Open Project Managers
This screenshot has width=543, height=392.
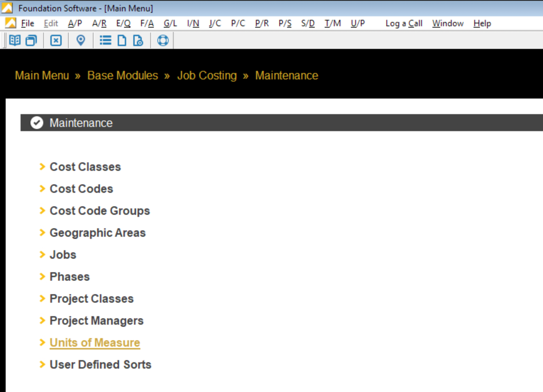[97, 320]
